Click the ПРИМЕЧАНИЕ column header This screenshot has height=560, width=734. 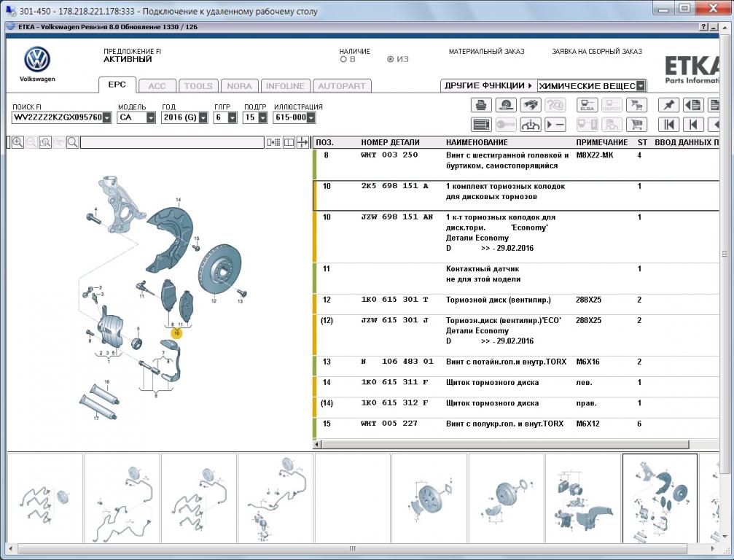(601, 142)
